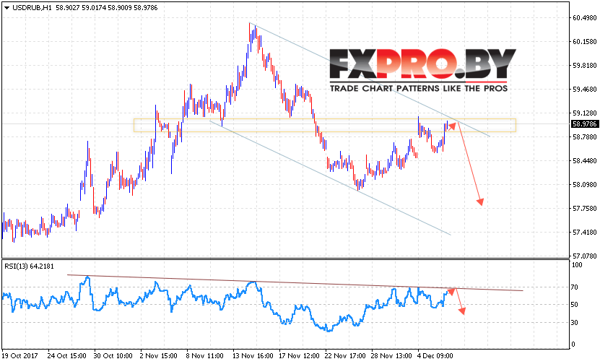
Task: Click the 57.0780 price axis label
Action: click(585, 256)
